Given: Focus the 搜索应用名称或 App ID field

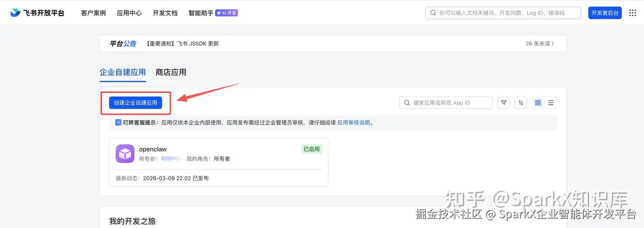Looking at the screenshot, I should click(x=446, y=103).
